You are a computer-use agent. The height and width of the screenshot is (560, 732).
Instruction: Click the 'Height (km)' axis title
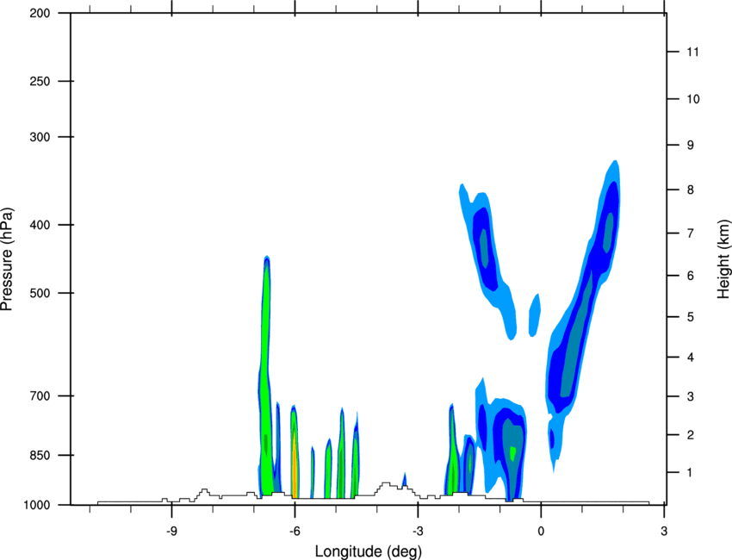[x=724, y=259]
